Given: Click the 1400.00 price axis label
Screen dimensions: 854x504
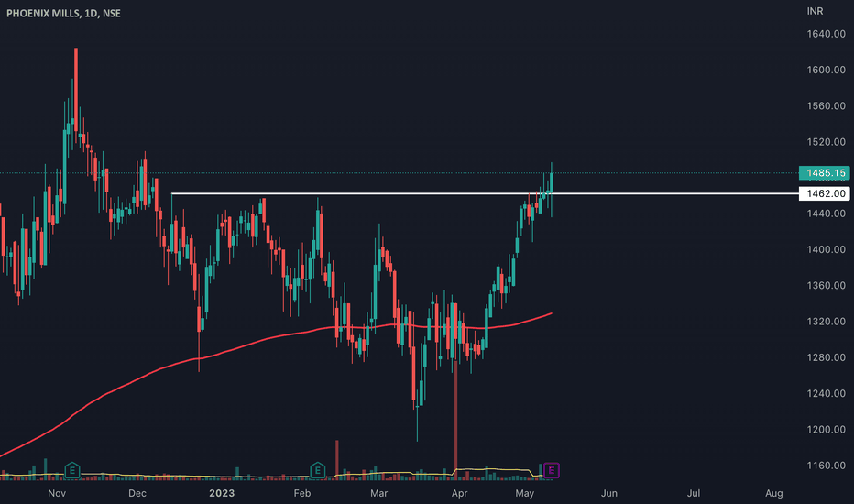Looking at the screenshot, I should pyautogui.click(x=826, y=249).
